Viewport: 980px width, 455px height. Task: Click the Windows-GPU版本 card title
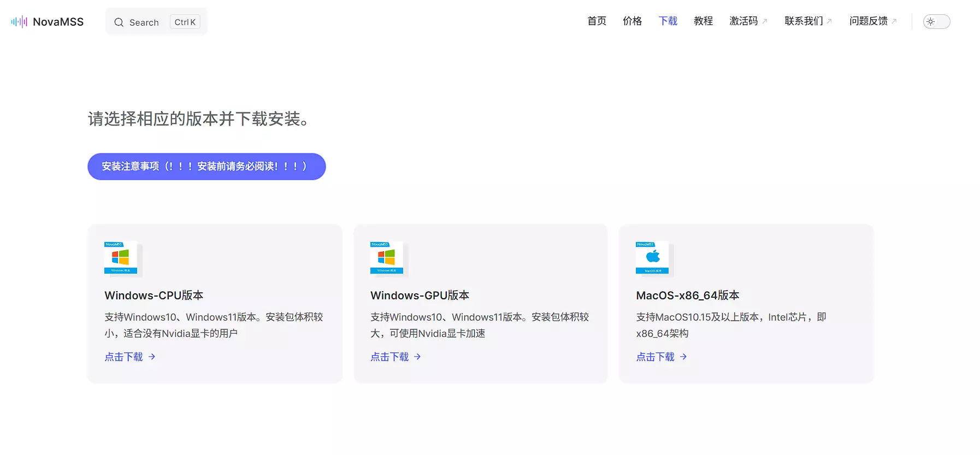(x=420, y=296)
